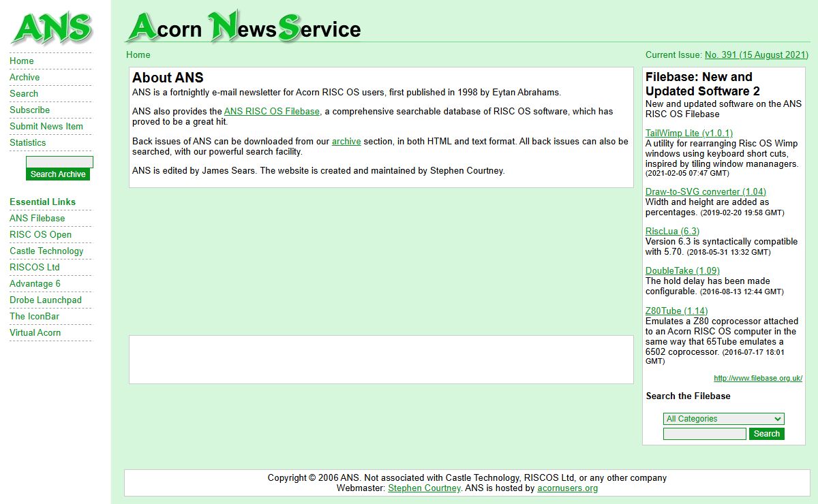Open the Stephen Courtney webmaster link
This screenshot has height=504, width=818.
click(x=425, y=488)
